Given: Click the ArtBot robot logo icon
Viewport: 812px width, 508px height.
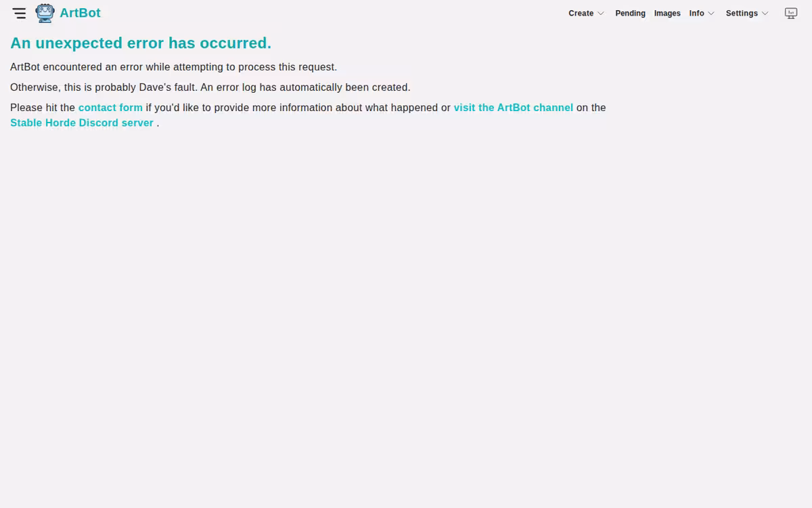Looking at the screenshot, I should pos(45,13).
